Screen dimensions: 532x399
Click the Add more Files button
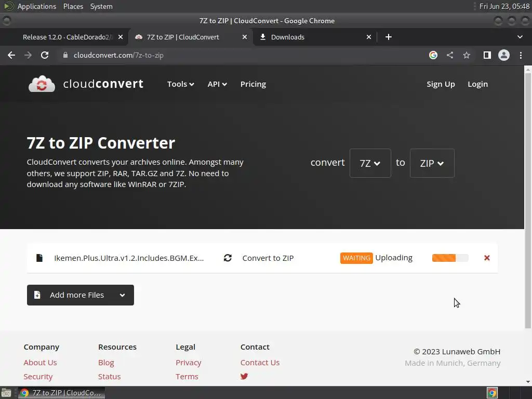(81, 295)
